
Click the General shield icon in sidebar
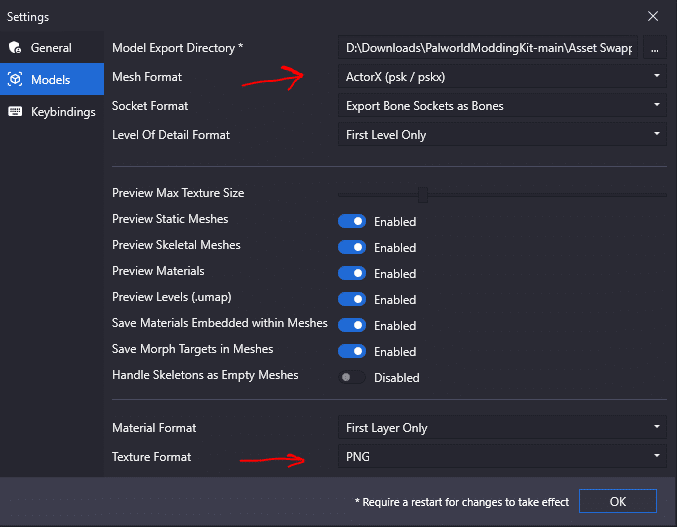pos(15,47)
